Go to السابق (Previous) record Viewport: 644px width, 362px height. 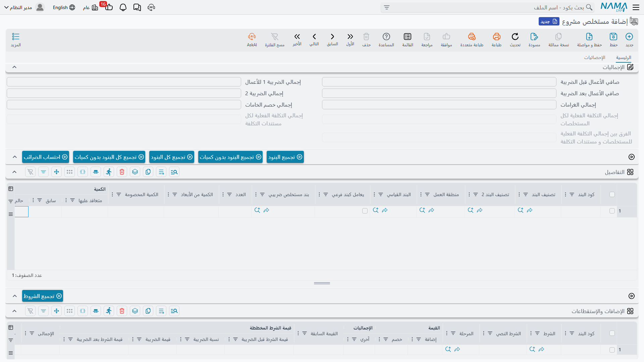(x=332, y=37)
